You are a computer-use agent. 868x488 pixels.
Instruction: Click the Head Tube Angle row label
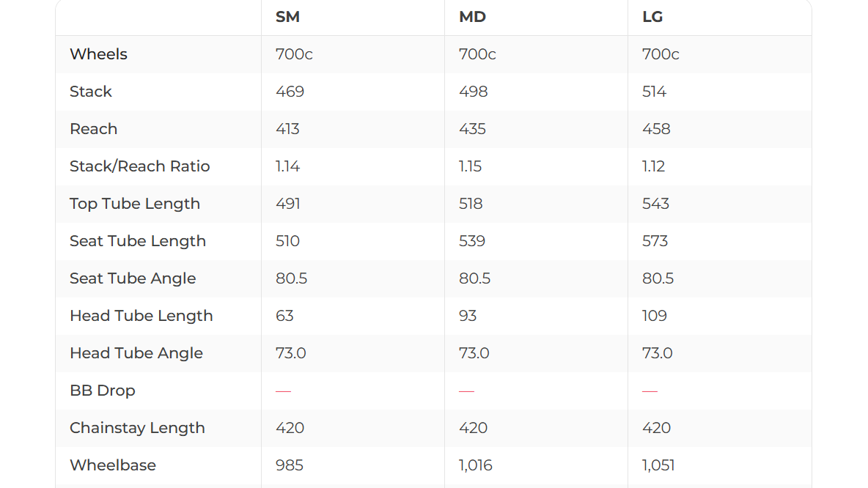[136, 353]
